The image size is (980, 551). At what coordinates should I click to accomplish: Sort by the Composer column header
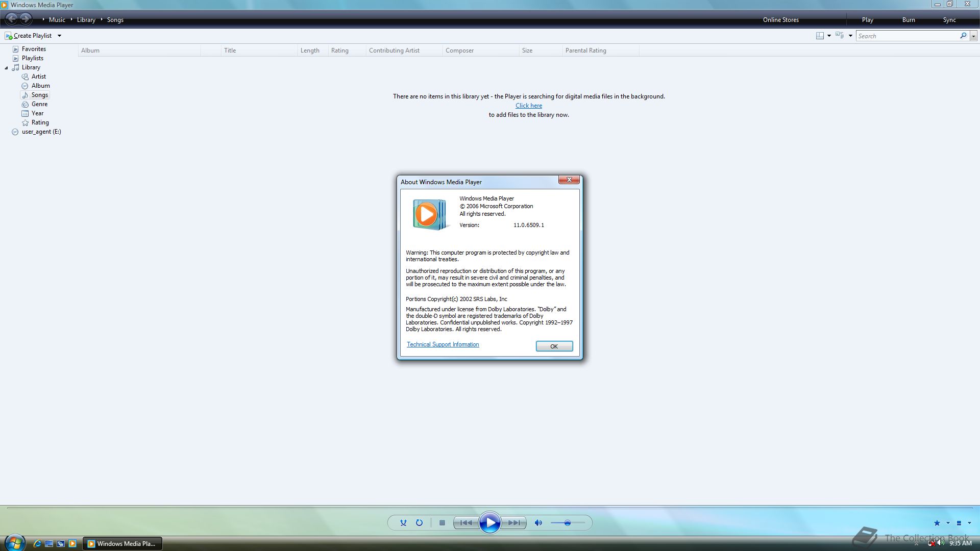tap(481, 51)
